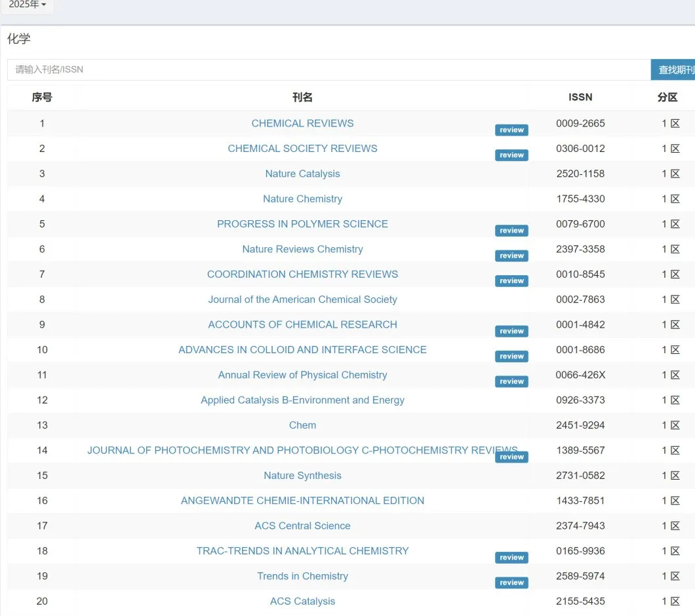
Task: Select ISSN 2374-7943 cell
Action: (x=580, y=526)
